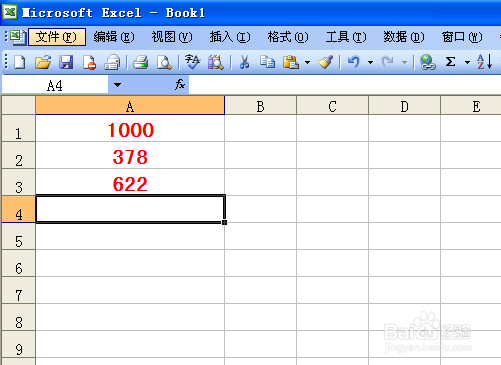Open the 文件(F) menu
501x365 pixels.
point(57,37)
